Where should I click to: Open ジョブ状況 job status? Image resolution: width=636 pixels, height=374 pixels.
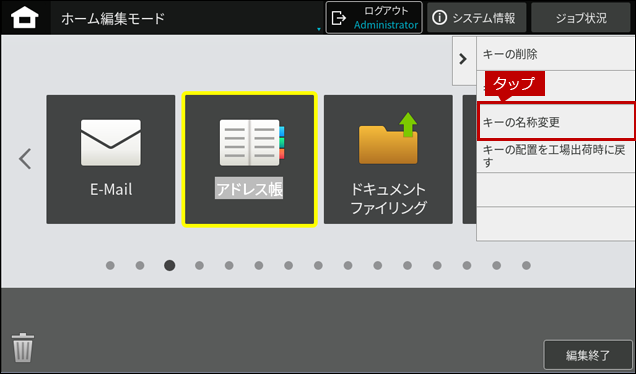coord(581,18)
